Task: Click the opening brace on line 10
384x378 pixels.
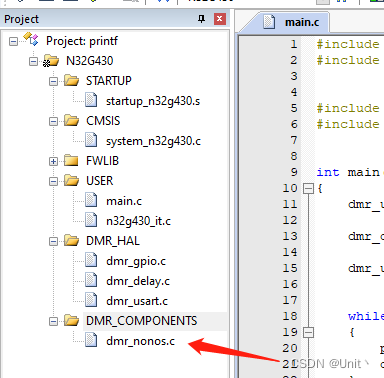Action: (320, 189)
